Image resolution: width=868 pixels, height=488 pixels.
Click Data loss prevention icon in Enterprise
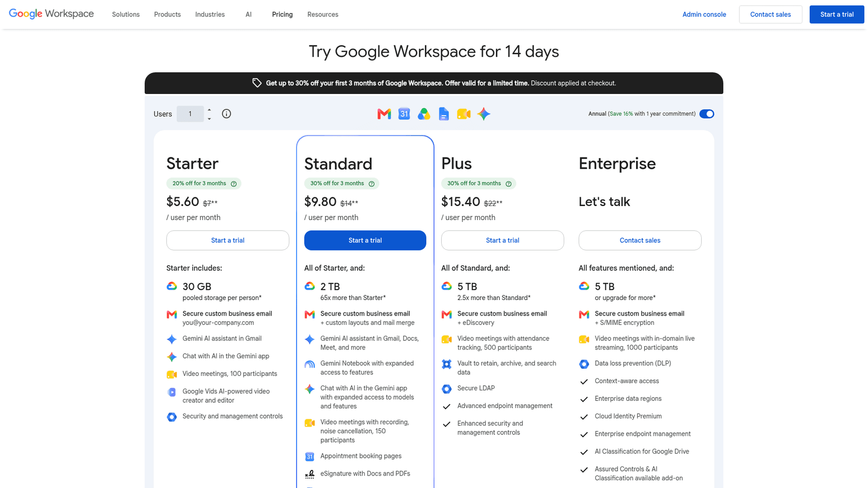584,364
